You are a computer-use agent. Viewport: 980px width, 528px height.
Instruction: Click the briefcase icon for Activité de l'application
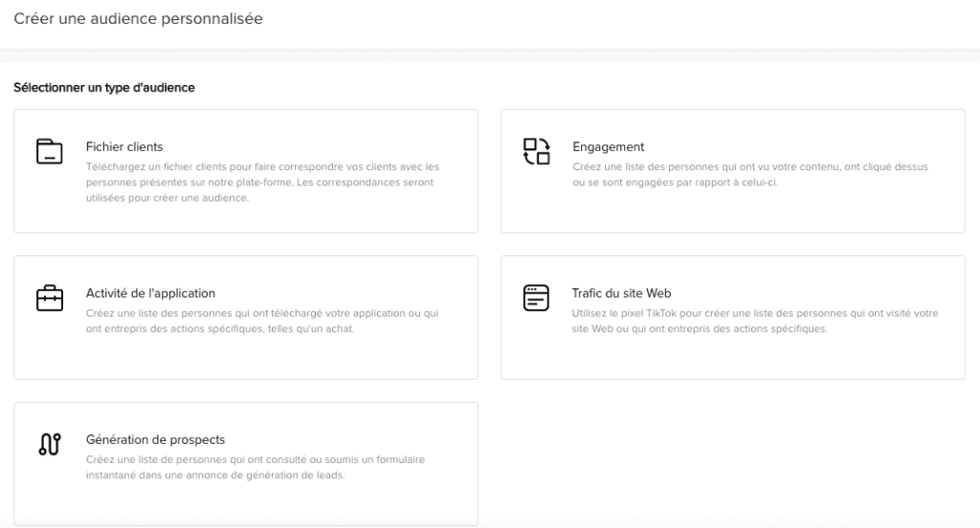click(x=49, y=298)
